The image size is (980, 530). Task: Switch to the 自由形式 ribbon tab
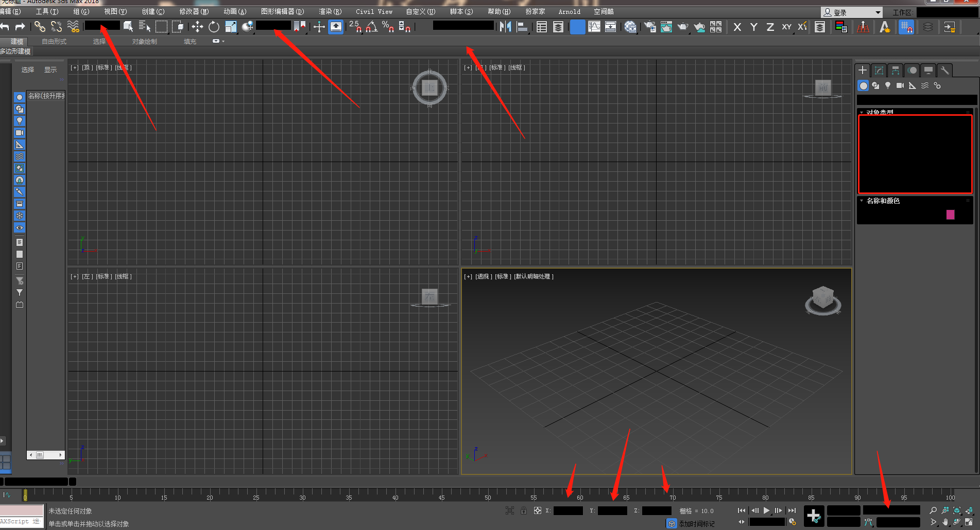point(54,42)
